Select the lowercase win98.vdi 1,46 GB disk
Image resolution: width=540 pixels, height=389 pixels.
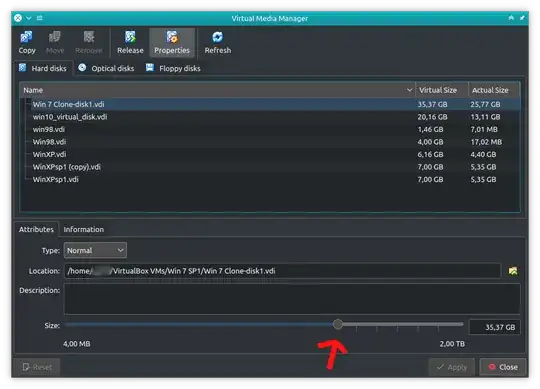pos(270,129)
